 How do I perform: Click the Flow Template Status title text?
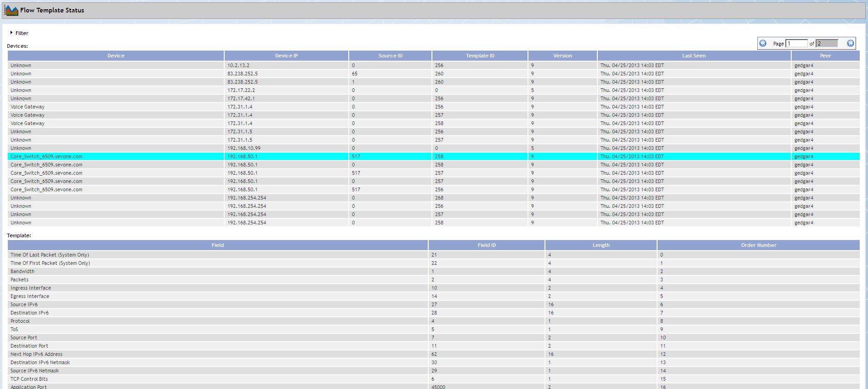point(52,10)
